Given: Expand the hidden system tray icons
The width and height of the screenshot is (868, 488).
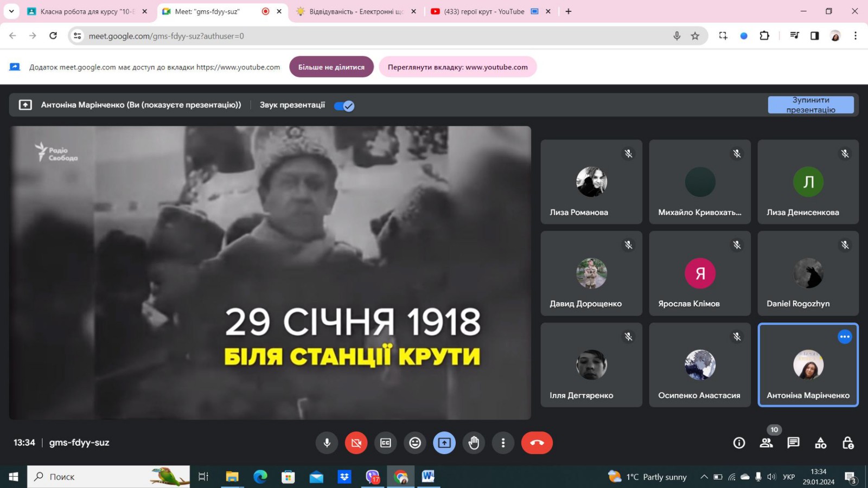Looking at the screenshot, I should 704,477.
